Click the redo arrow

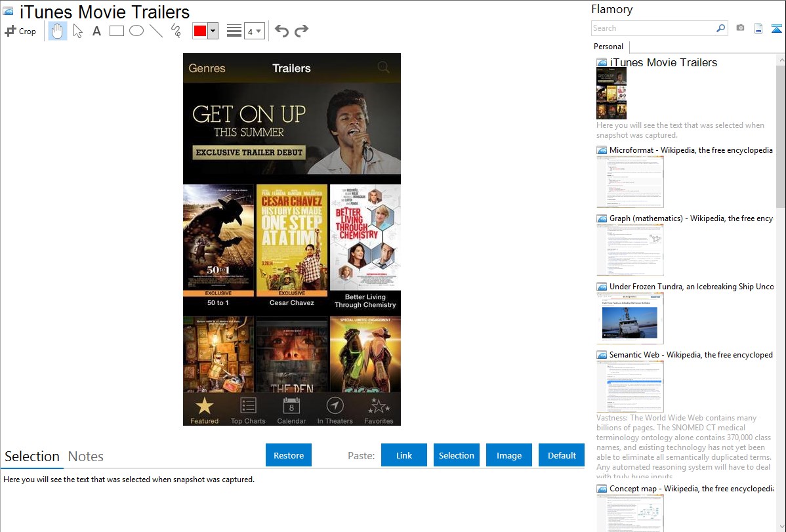pyautogui.click(x=301, y=31)
